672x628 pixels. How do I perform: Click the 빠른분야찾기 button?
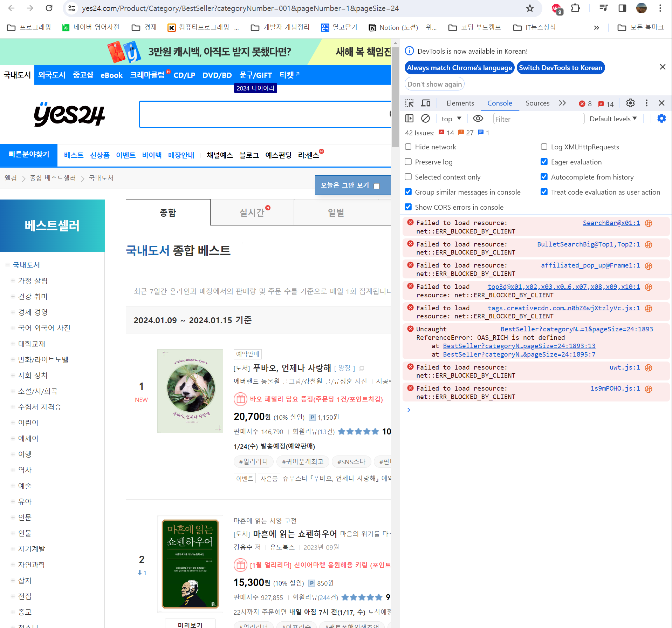tap(29, 155)
